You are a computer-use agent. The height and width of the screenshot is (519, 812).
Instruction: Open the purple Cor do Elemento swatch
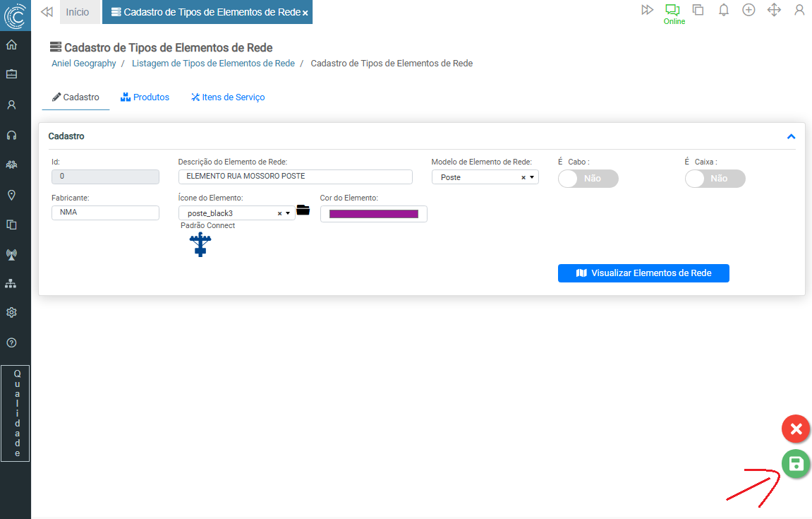tap(373, 214)
